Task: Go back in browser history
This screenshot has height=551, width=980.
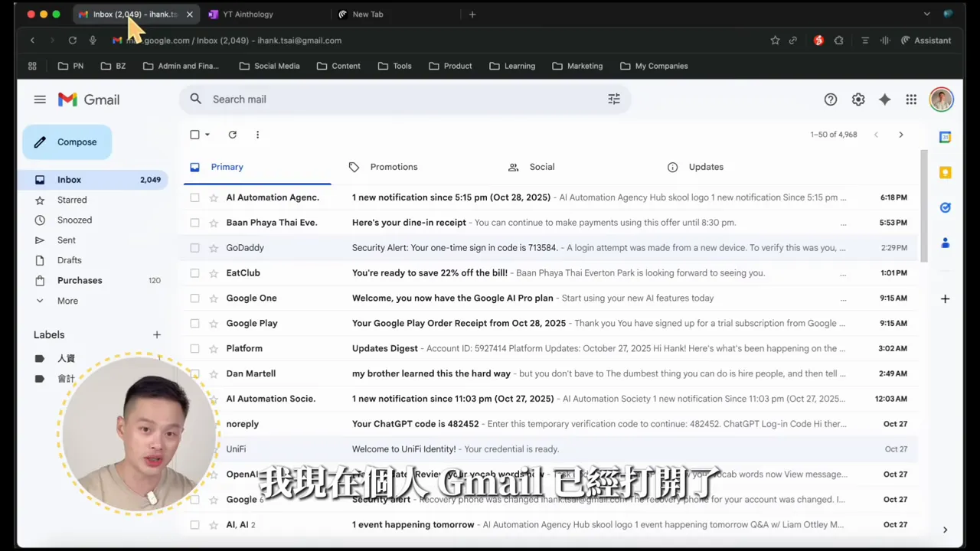Action: point(32,41)
